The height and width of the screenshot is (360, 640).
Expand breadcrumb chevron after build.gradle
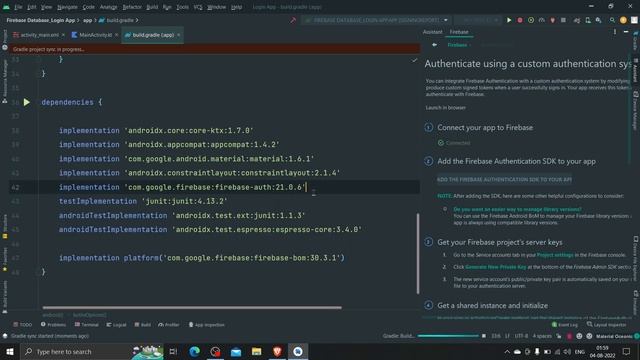coord(137,20)
